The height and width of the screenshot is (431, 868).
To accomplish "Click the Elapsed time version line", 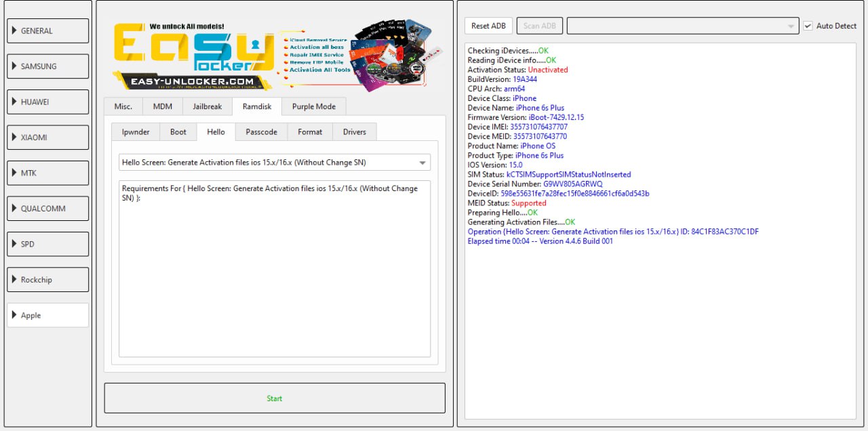I will click(540, 241).
